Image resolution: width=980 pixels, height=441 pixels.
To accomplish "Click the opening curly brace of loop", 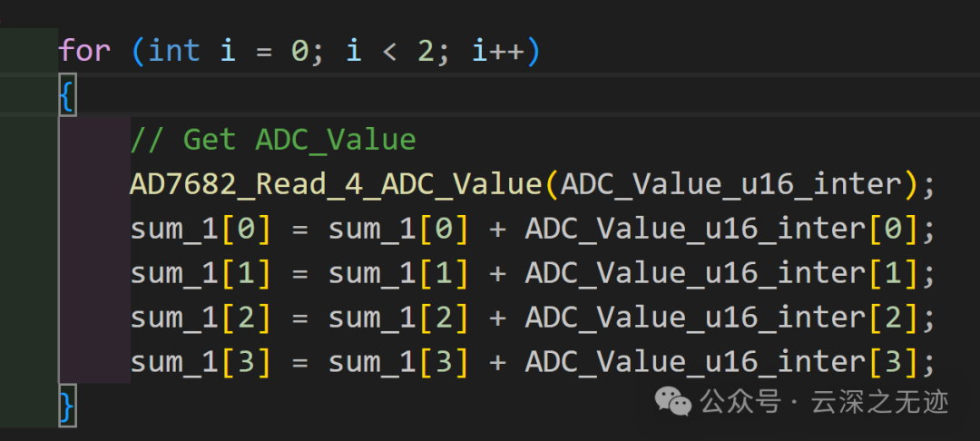I will pos(67,97).
